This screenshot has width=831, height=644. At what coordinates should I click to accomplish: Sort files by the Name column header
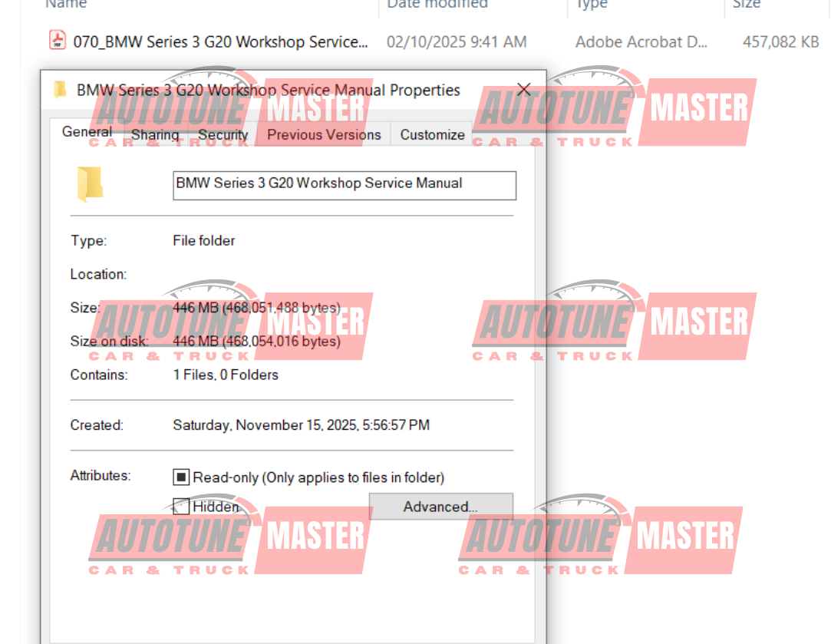point(64,5)
